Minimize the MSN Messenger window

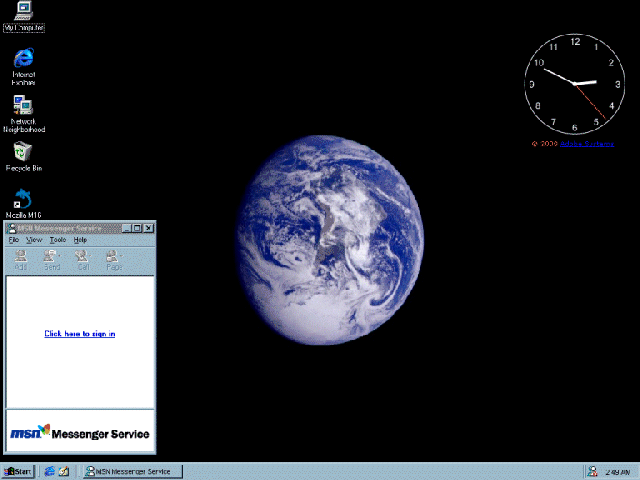point(127,228)
